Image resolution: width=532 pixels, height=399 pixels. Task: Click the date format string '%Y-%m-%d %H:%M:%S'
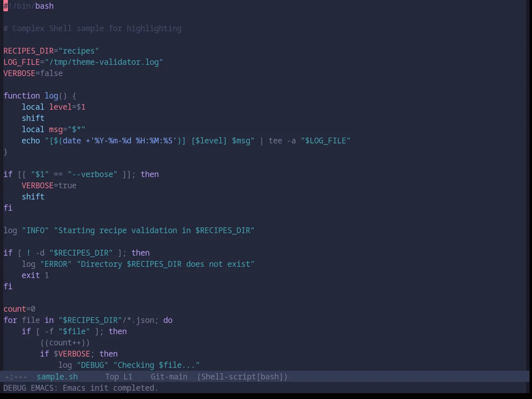click(x=134, y=140)
